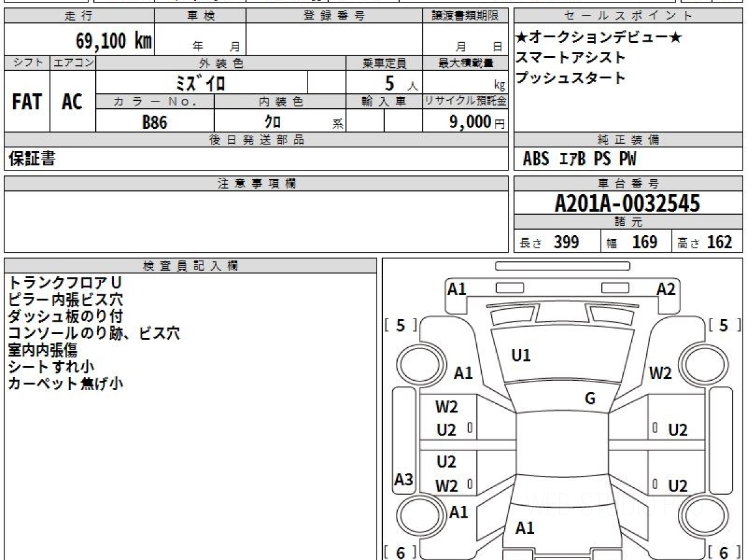This screenshot has height=560, width=747.
Task: Select the FAT shift type cell
Action: 27,102
